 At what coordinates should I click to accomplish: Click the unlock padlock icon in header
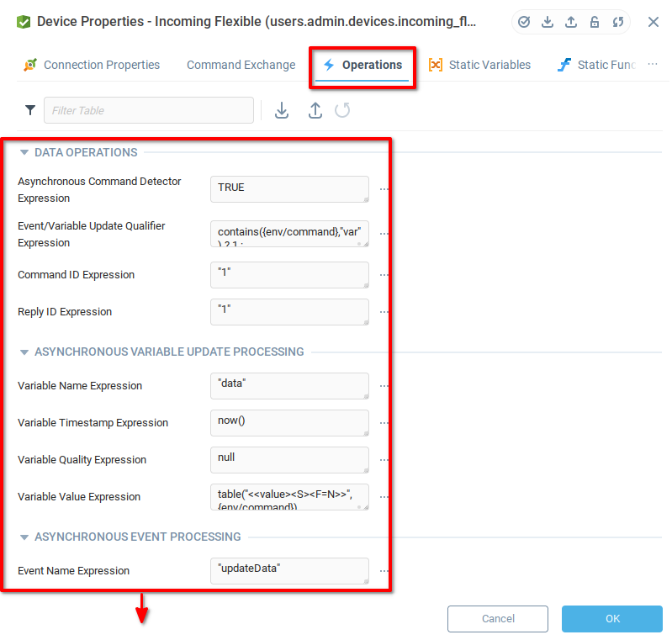(x=595, y=22)
